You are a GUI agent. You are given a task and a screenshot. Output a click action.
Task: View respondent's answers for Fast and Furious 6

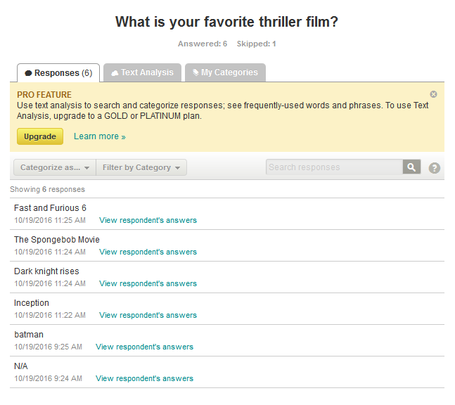(148, 220)
